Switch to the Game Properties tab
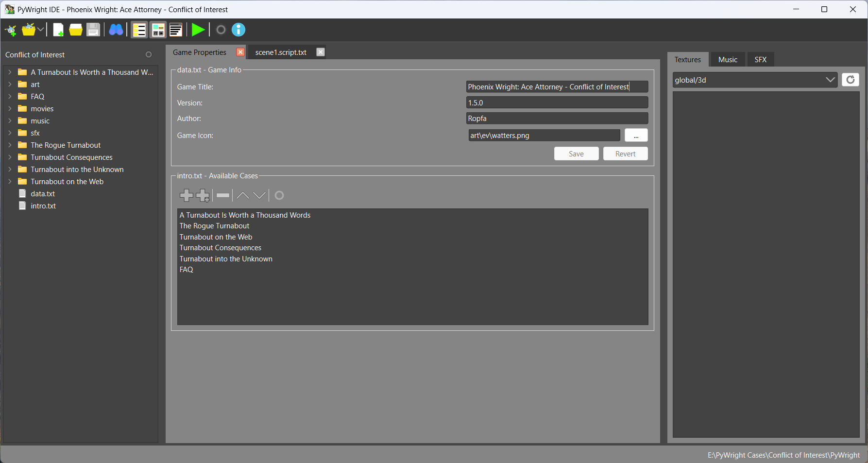Image resolution: width=868 pixels, height=463 pixels. coord(200,52)
